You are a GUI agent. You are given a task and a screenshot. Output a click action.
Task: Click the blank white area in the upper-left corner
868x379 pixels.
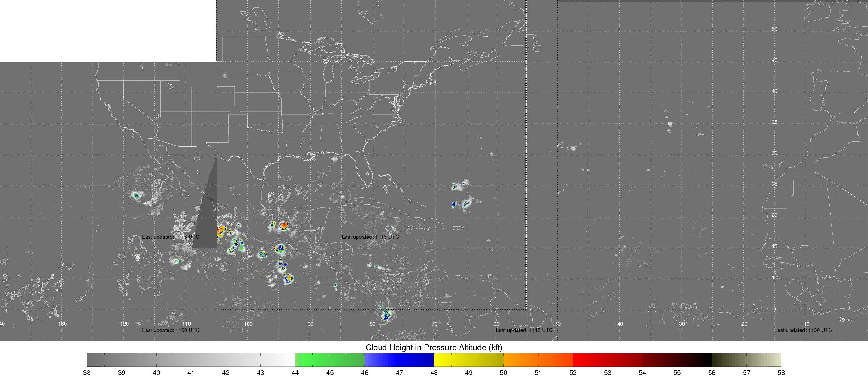point(108,30)
